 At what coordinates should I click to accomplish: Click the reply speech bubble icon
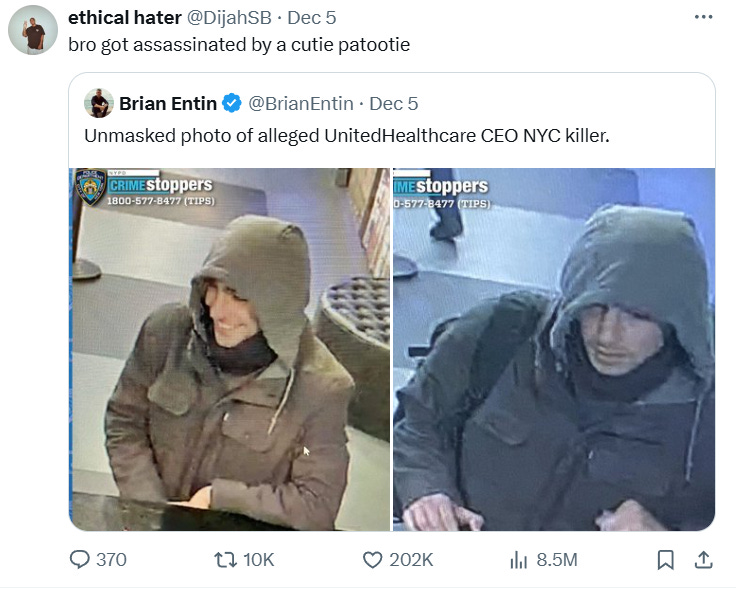(x=79, y=559)
